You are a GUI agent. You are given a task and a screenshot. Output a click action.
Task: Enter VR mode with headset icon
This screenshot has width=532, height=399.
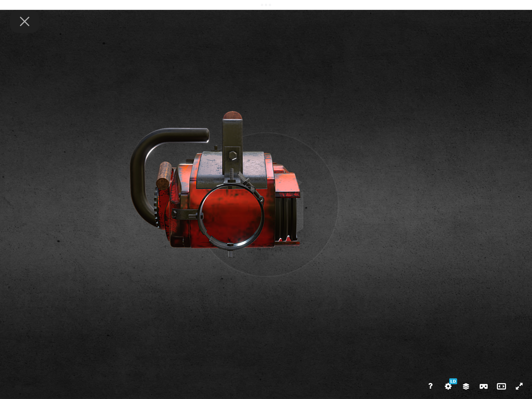483,386
